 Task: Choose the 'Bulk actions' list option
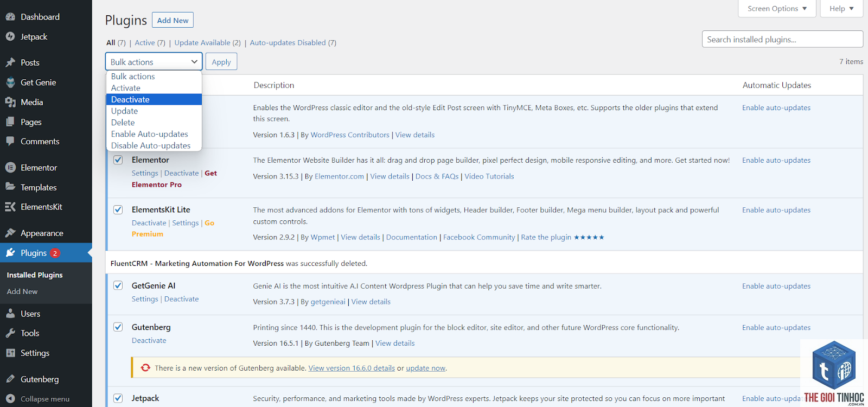tap(154, 77)
